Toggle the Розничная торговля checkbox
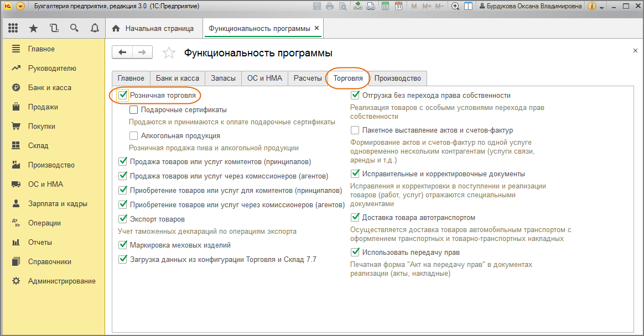The width and height of the screenshot is (644, 336). (123, 95)
